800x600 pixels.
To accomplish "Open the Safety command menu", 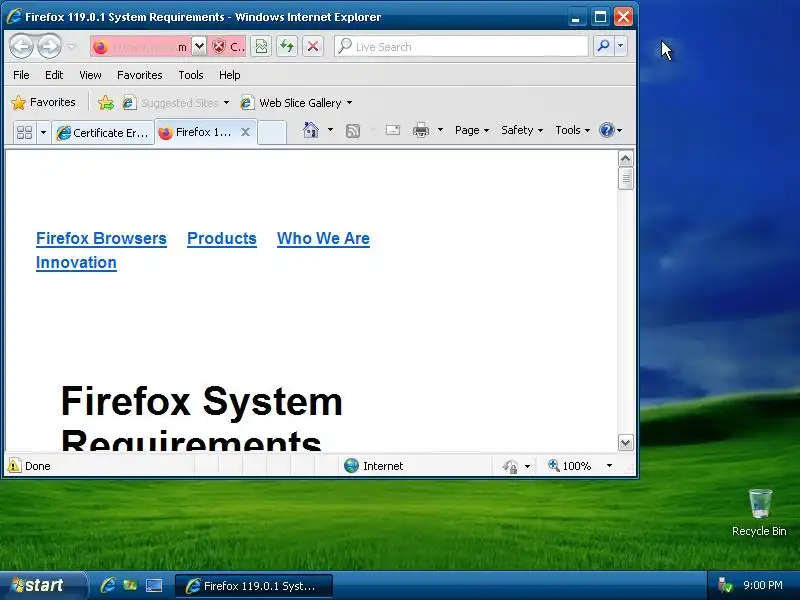I will [521, 130].
